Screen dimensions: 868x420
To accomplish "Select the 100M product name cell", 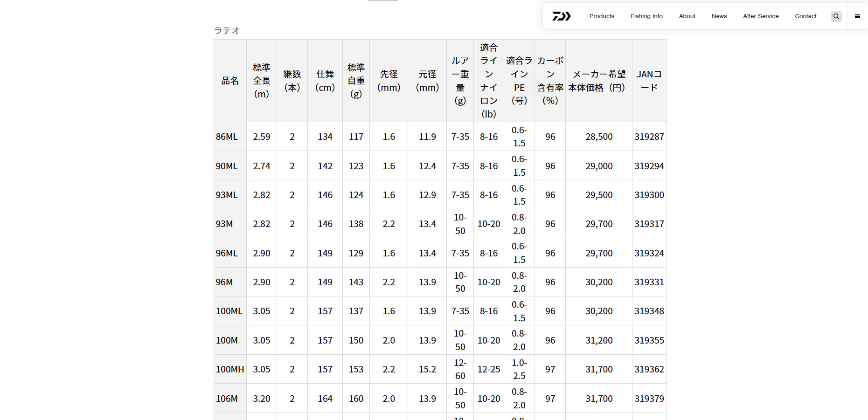I will click(230, 340).
